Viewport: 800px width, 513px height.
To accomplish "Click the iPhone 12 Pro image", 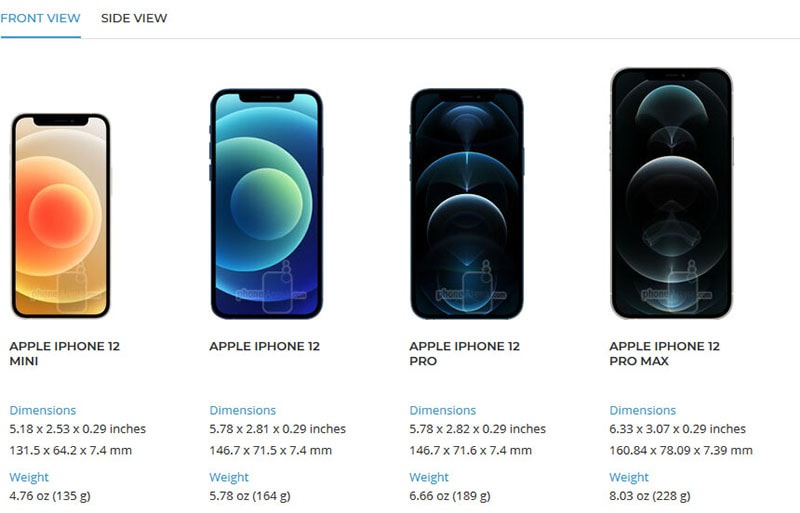I will [466, 204].
